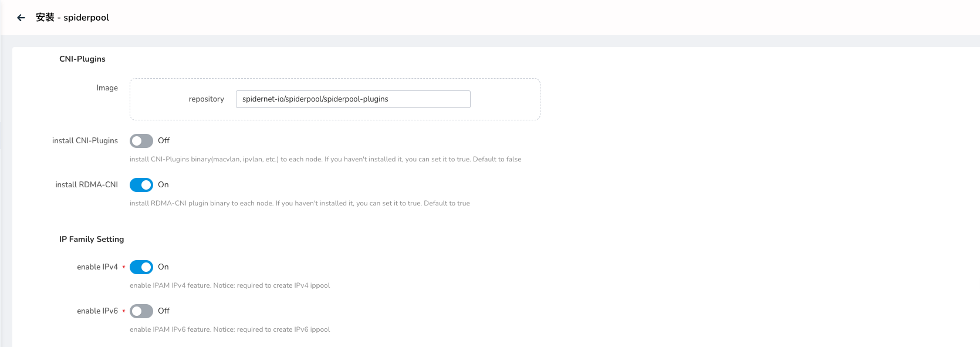Click the enable IPv4 label
Viewport: 980px width, 347px height.
(97, 267)
